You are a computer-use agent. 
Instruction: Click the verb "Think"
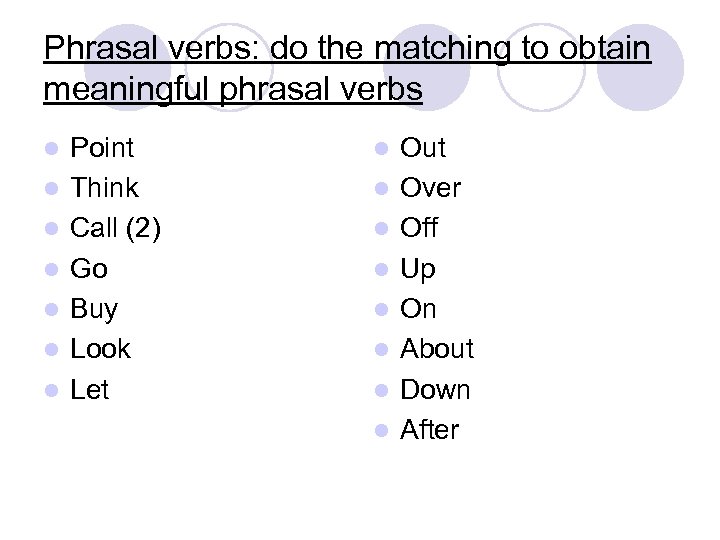[104, 188]
